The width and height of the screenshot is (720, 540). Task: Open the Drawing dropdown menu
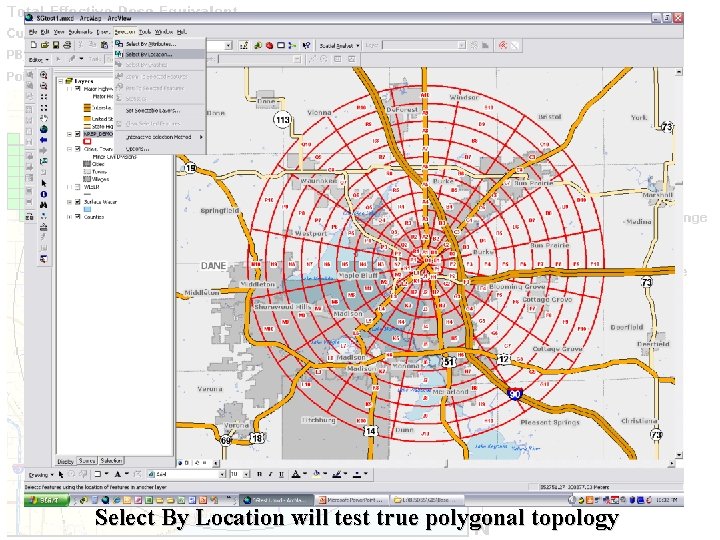pos(41,475)
